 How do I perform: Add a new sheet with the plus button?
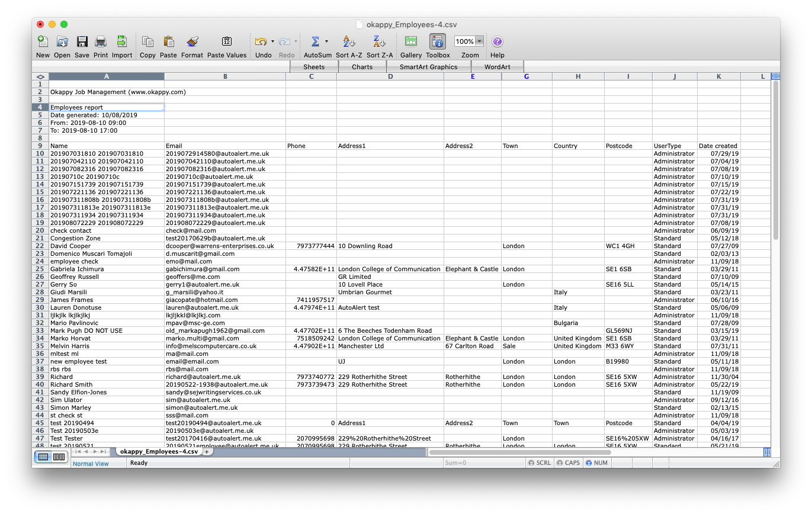207,451
